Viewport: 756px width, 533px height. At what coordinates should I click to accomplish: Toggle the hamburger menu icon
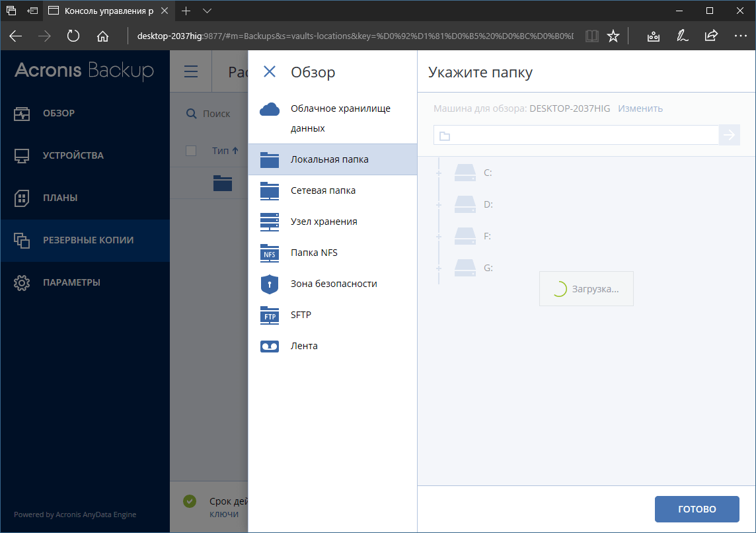click(191, 71)
